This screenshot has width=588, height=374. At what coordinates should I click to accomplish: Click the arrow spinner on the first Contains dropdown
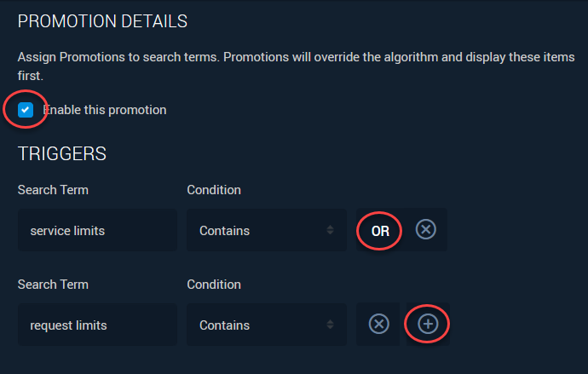(330, 230)
